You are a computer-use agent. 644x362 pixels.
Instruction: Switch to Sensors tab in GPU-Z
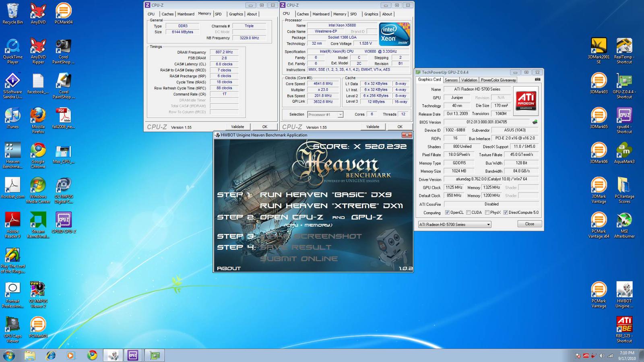coord(451,80)
